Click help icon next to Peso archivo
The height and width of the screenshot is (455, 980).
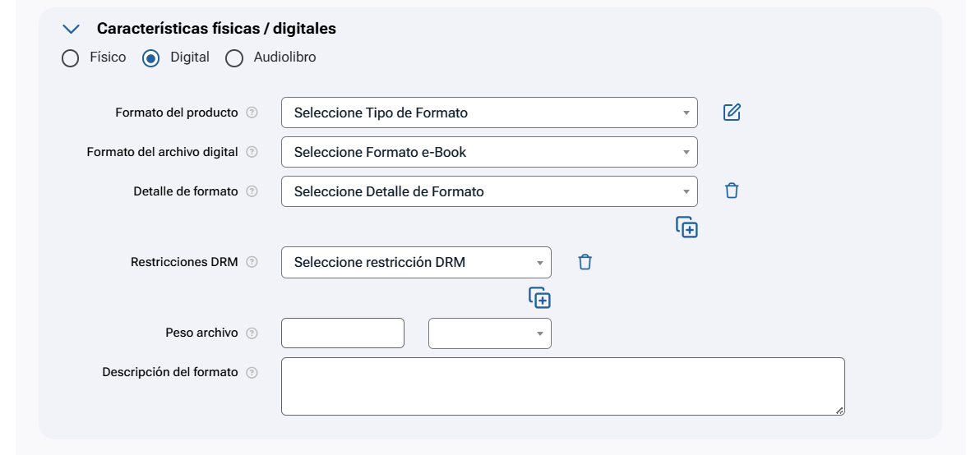(x=252, y=333)
